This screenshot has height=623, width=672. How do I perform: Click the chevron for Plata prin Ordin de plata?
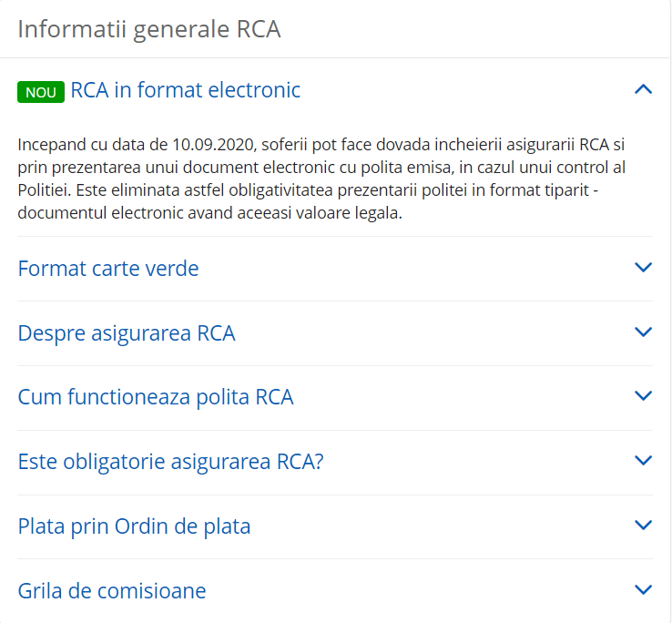[x=643, y=526]
